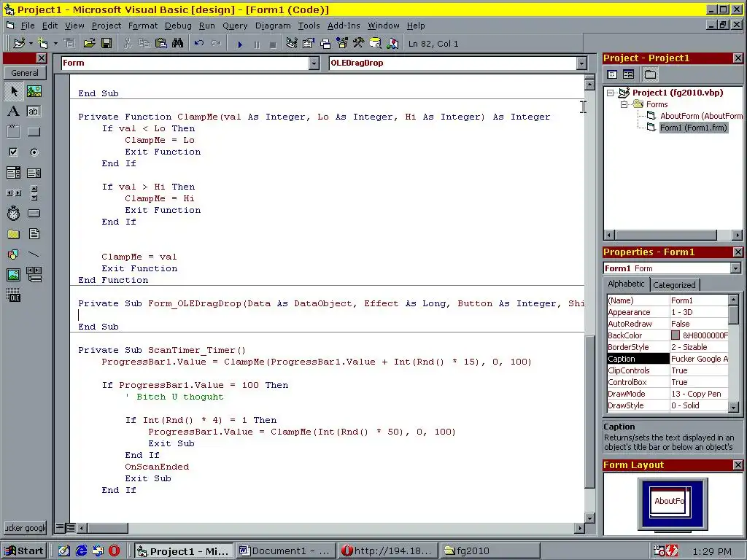Open the Form Layout Window toolbar icon
747x560 pixels.
click(x=325, y=44)
